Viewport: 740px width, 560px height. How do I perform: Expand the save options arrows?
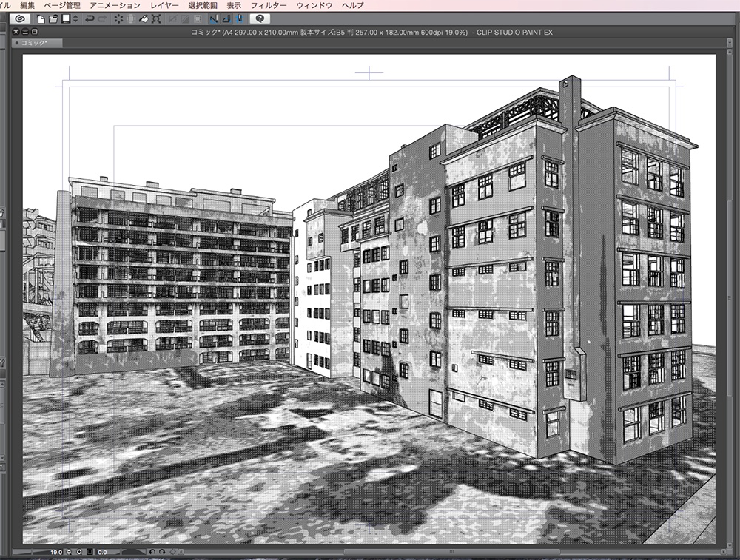(x=75, y=19)
